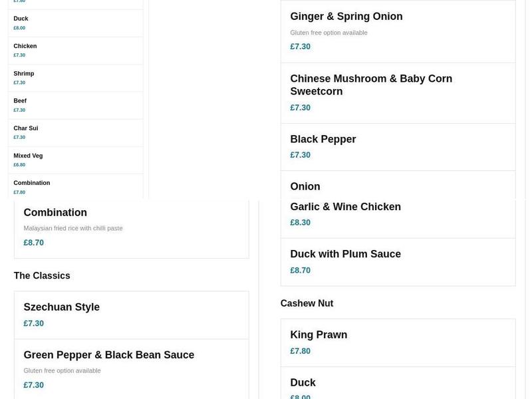532x399 pixels.
Task: Select Duck with Plum Sauce for £8.70
Action: pos(397,261)
